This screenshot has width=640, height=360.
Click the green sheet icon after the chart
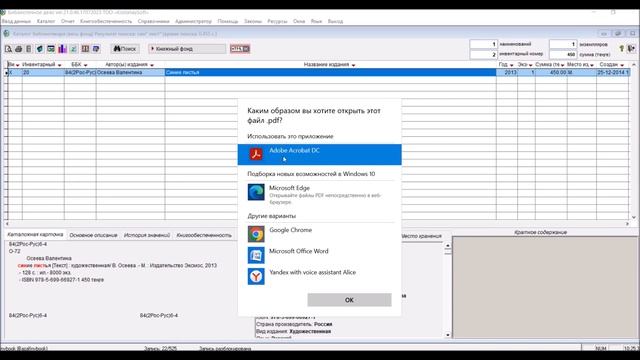click(73, 49)
